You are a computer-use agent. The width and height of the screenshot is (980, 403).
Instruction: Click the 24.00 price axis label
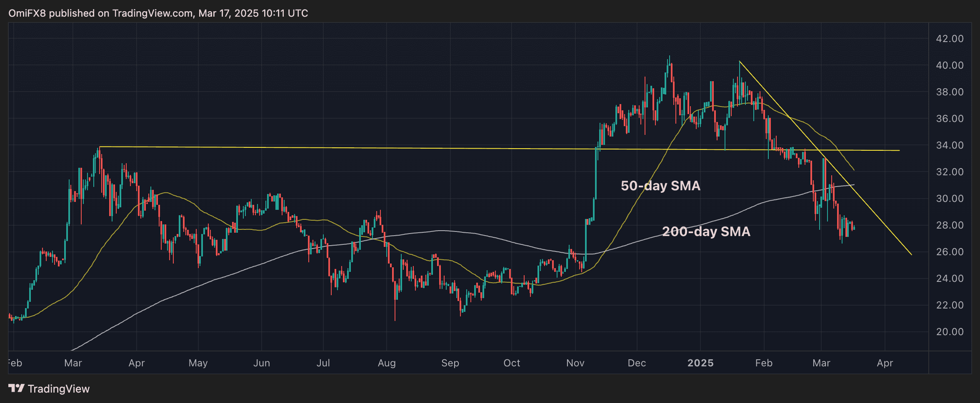click(x=950, y=279)
